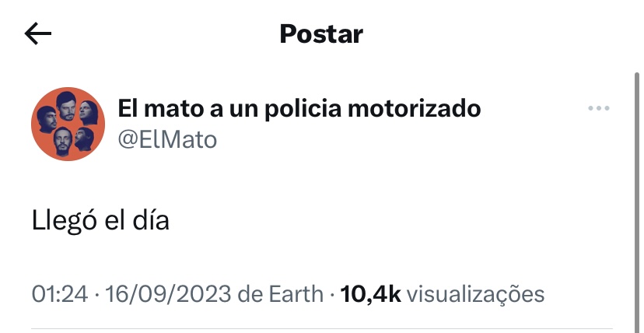Open the three-dot more options menu
This screenshot has height=333, width=644.
pos(598,108)
